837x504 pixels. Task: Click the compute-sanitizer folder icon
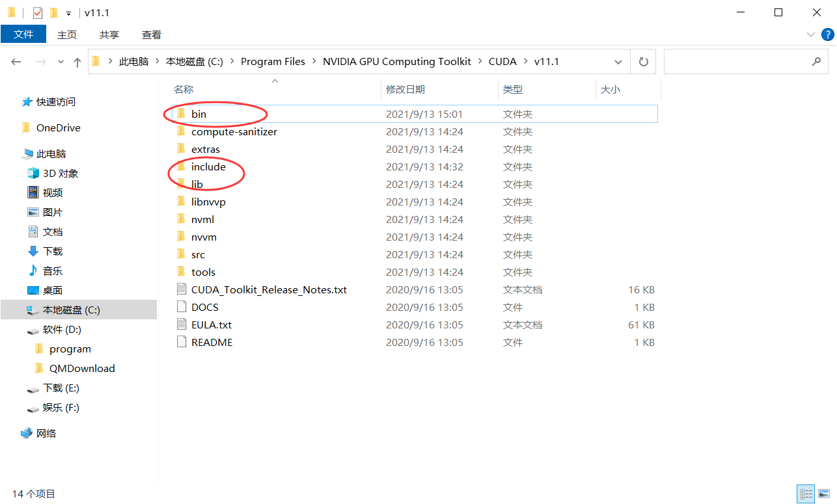click(x=181, y=131)
